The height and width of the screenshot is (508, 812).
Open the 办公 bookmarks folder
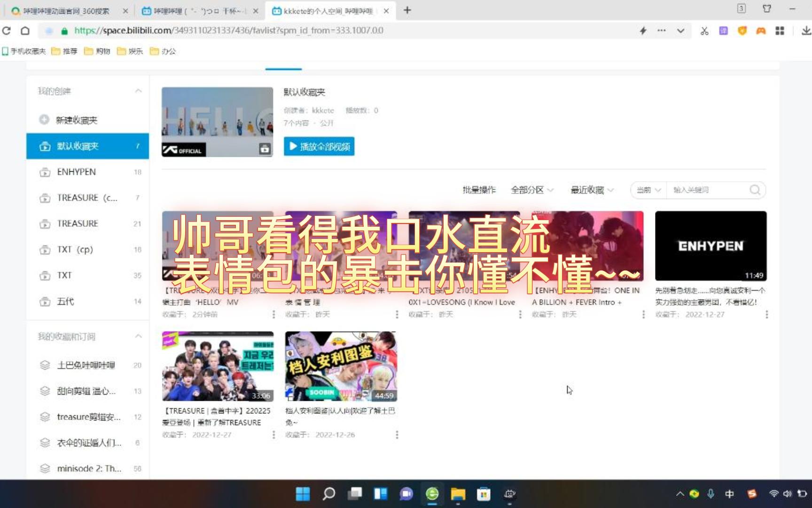coord(163,51)
